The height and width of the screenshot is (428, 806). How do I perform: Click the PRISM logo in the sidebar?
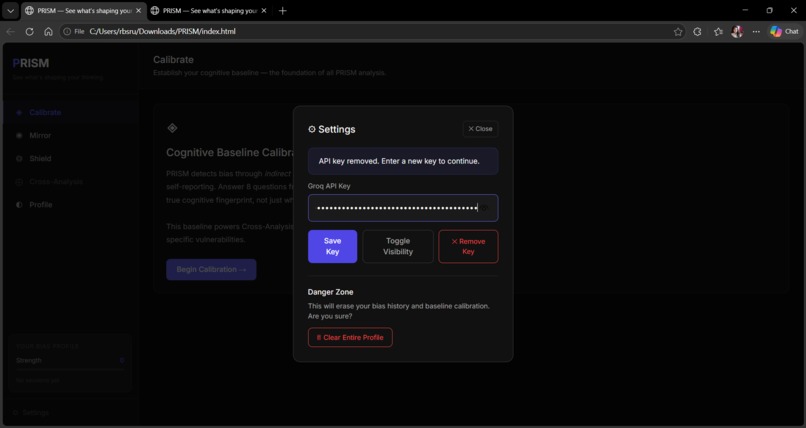pyautogui.click(x=31, y=63)
